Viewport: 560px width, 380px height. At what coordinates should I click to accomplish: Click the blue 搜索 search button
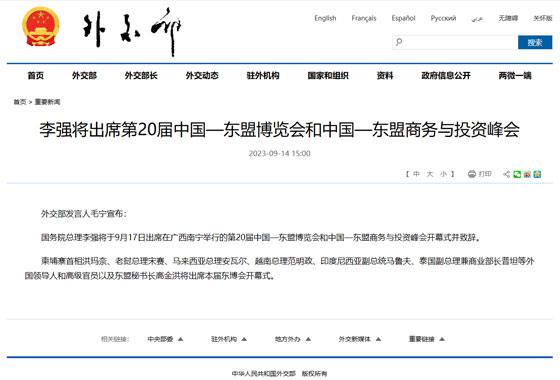[x=535, y=42]
